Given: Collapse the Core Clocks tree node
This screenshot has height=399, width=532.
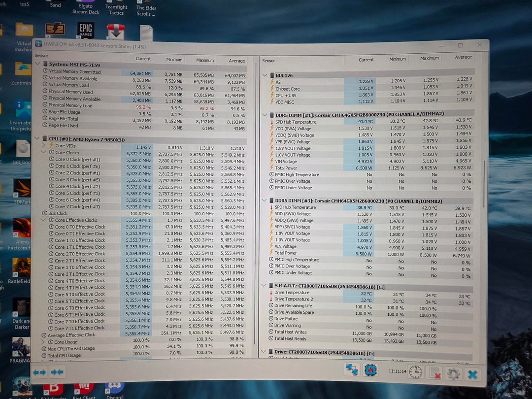Looking at the screenshot, I should [x=43, y=152].
